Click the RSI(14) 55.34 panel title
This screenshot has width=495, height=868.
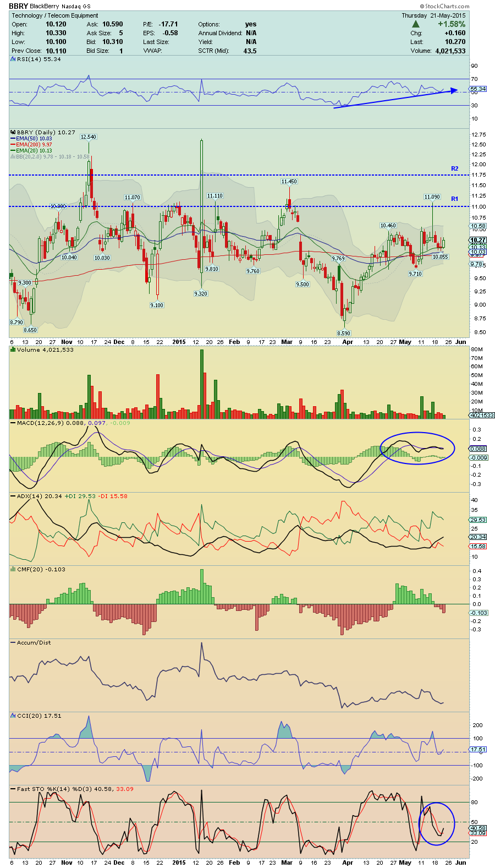(x=39, y=59)
